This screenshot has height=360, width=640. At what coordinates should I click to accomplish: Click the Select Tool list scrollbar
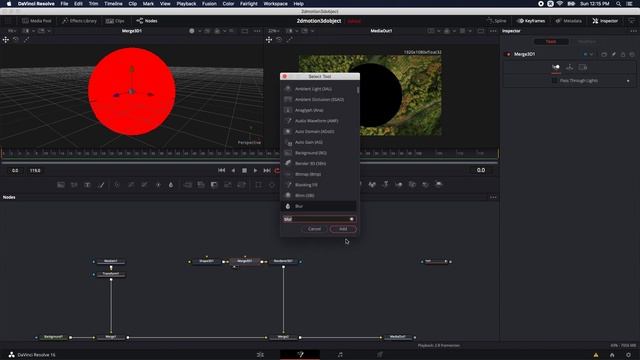pyautogui.click(x=358, y=90)
